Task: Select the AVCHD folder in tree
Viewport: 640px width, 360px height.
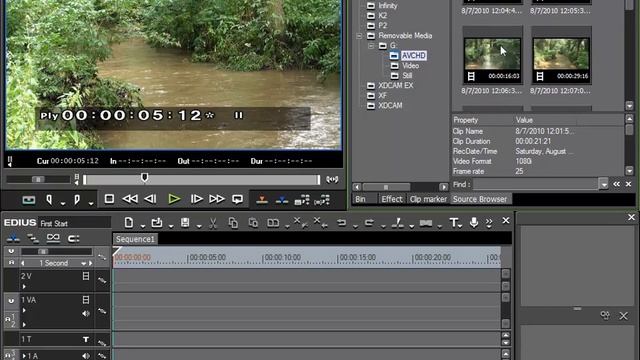Action: (413, 56)
